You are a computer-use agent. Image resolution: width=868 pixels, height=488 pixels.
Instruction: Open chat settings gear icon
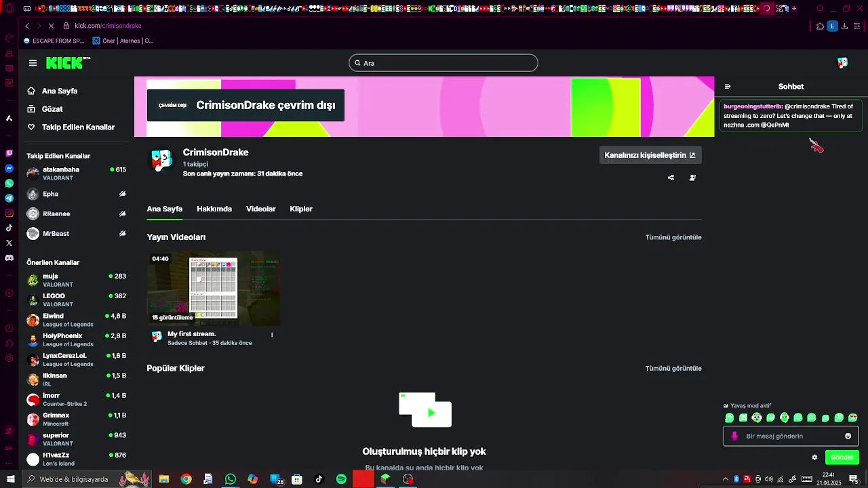[x=814, y=457]
